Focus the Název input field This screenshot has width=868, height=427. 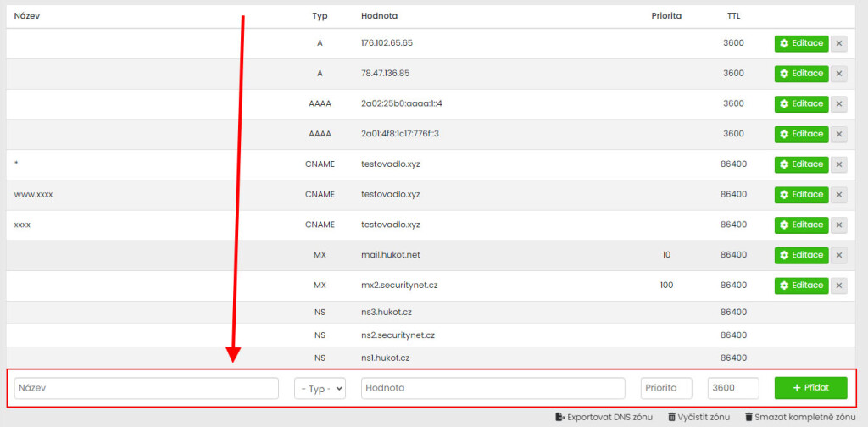[147, 388]
